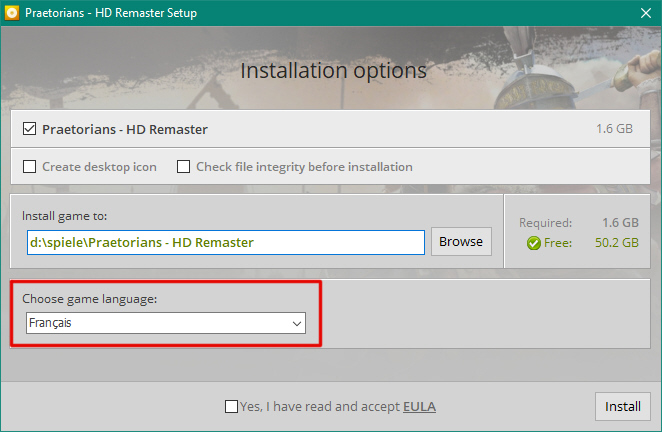The height and width of the screenshot is (432, 662).
Task: Enable Check file integrity before installation
Action: point(183,166)
